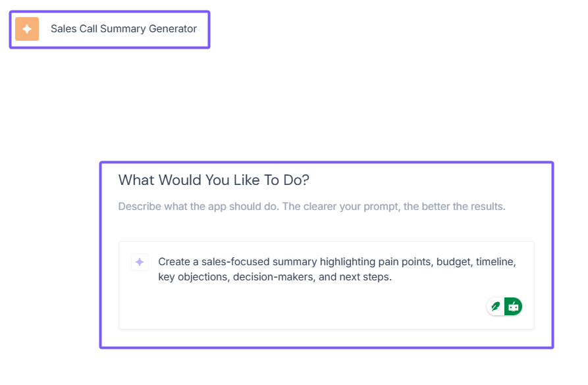Place cursor on the word "budget"

pyautogui.click(x=454, y=262)
